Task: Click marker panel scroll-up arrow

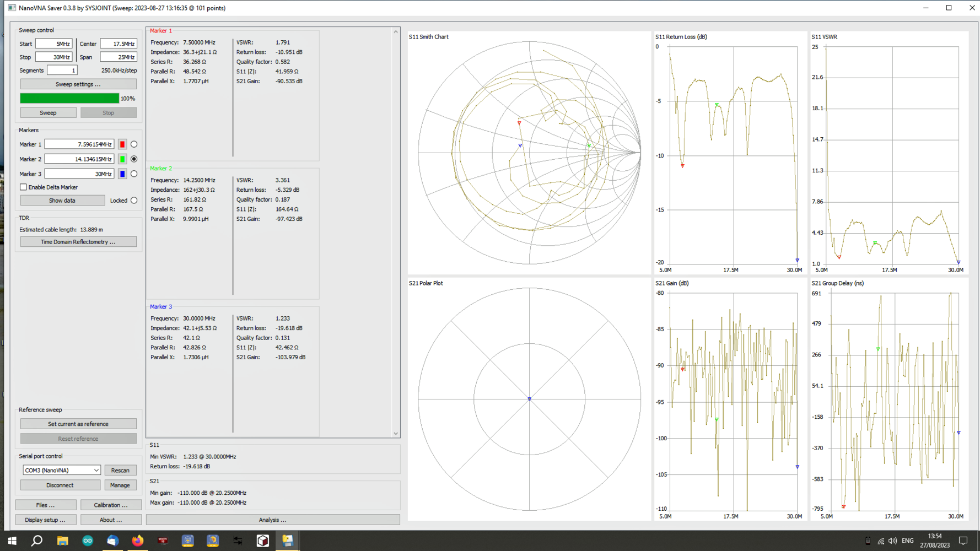Action: [x=396, y=32]
